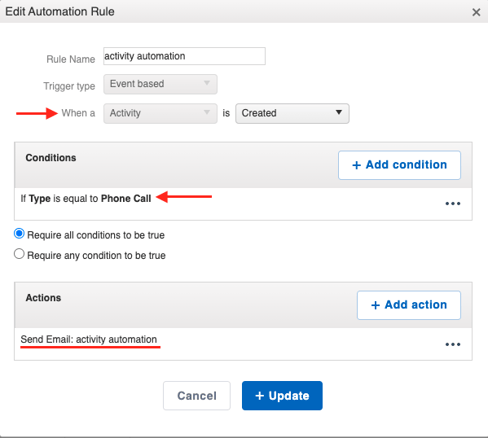Cancel editing the automation rule

197,396
